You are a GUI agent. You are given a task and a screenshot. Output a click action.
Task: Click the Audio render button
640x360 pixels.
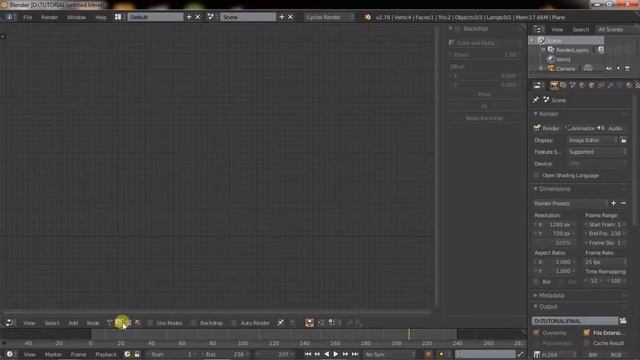611,128
